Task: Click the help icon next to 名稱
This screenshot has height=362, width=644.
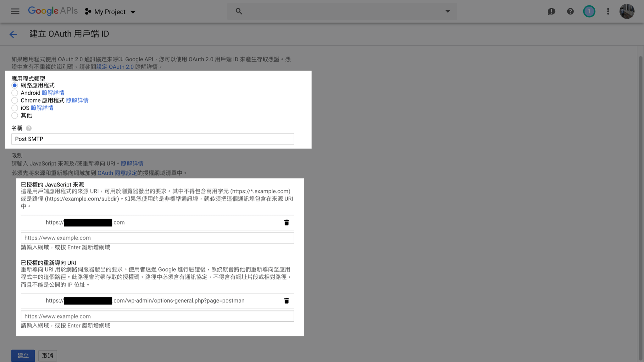Action: coord(29,128)
